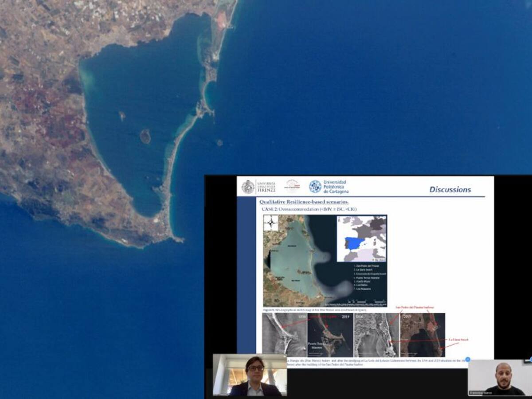This screenshot has height=399, width=532.
Task: Click the Qualitative Resilience-based scenarios title
Action: tap(304, 202)
